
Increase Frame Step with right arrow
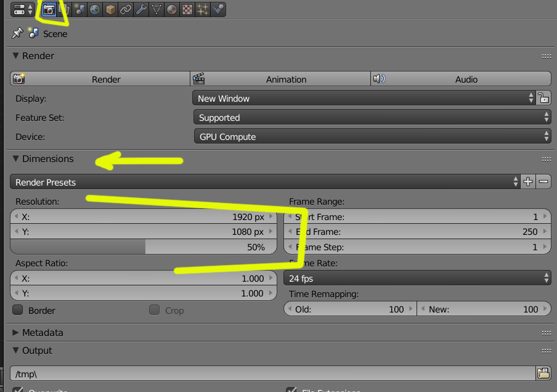click(x=545, y=247)
